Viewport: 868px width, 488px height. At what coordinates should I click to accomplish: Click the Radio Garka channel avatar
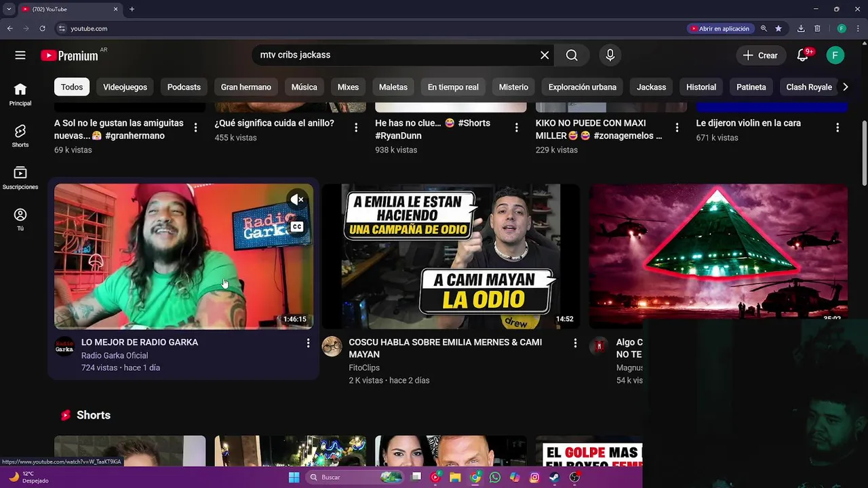(64, 346)
